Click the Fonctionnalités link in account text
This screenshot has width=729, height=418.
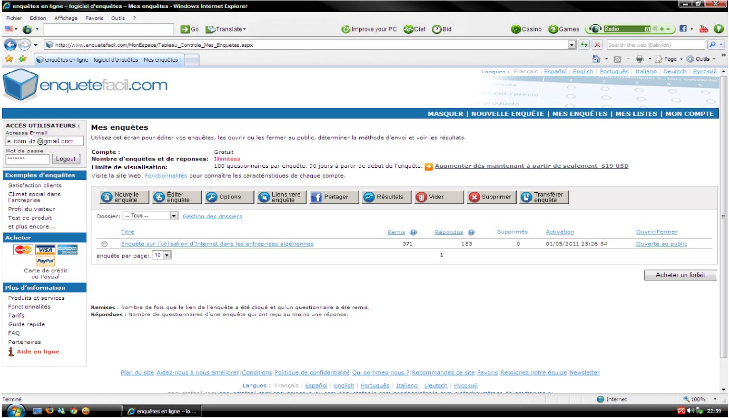tap(166, 176)
